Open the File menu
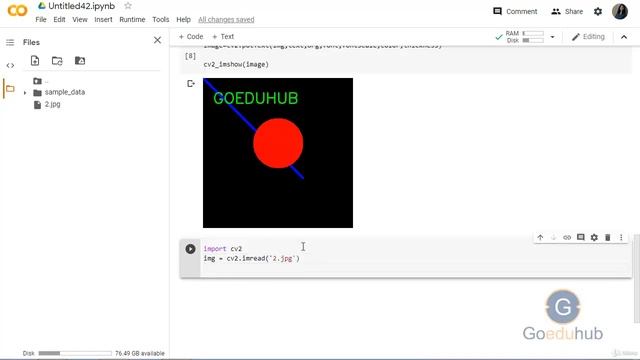 coord(41,20)
